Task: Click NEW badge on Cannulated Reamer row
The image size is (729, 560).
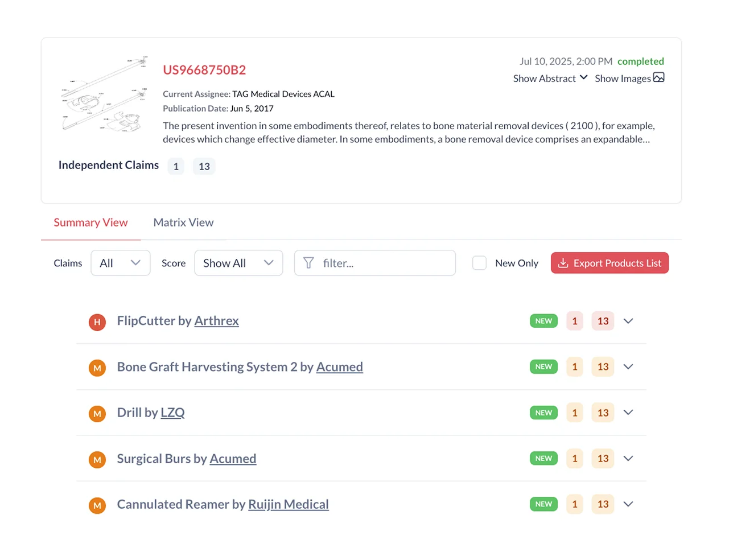Action: coord(543,504)
